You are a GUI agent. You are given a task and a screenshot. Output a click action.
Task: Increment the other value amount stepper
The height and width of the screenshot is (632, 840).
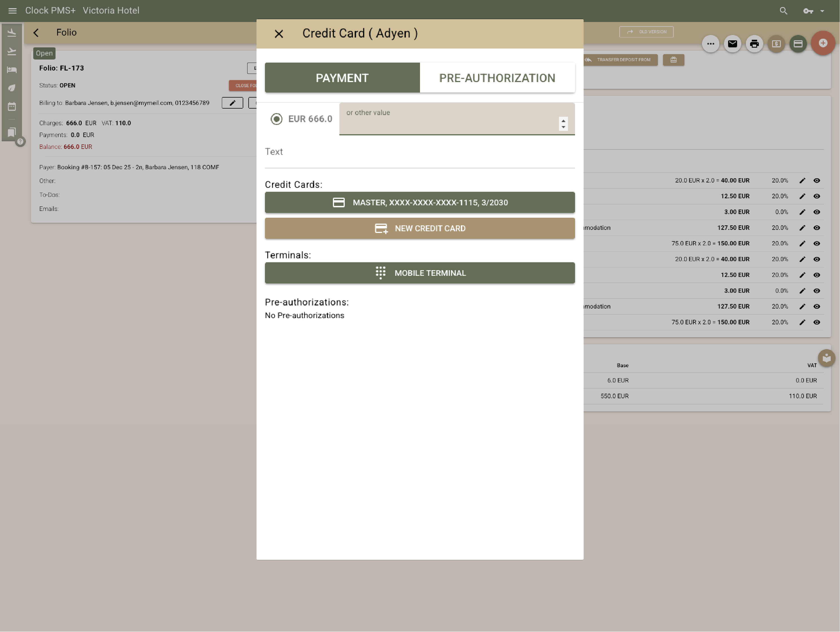pyautogui.click(x=563, y=121)
